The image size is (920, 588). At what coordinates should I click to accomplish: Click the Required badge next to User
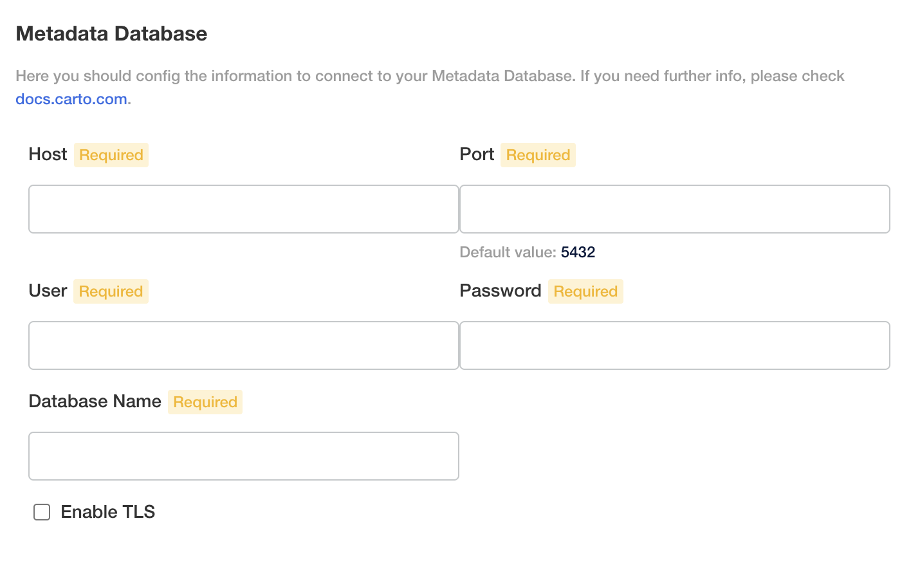[x=111, y=291]
